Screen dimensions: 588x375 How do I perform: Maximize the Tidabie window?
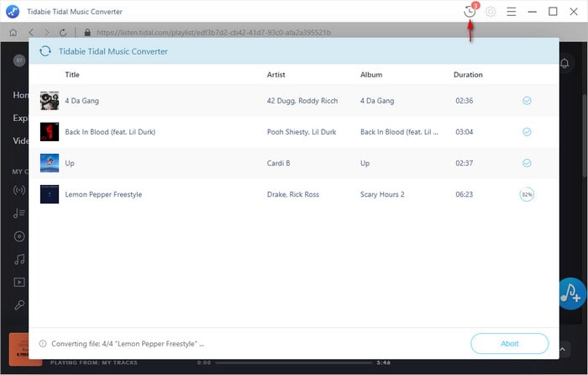point(553,12)
